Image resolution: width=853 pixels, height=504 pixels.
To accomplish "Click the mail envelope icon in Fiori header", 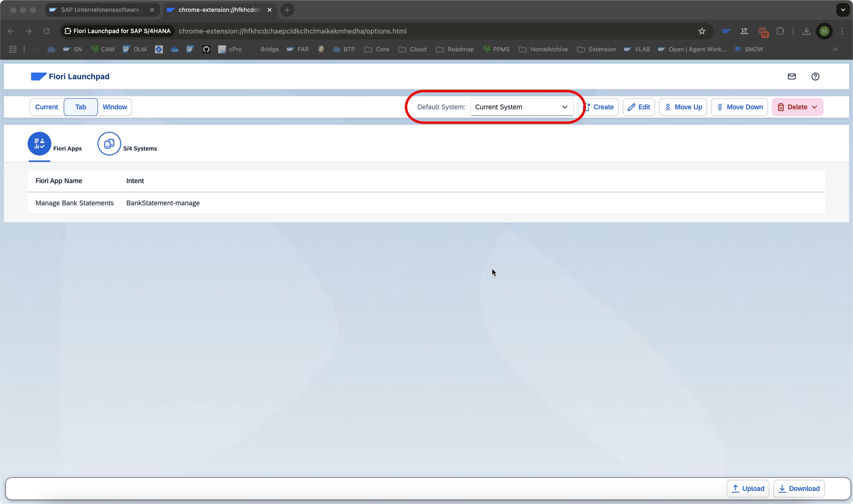I will (792, 77).
